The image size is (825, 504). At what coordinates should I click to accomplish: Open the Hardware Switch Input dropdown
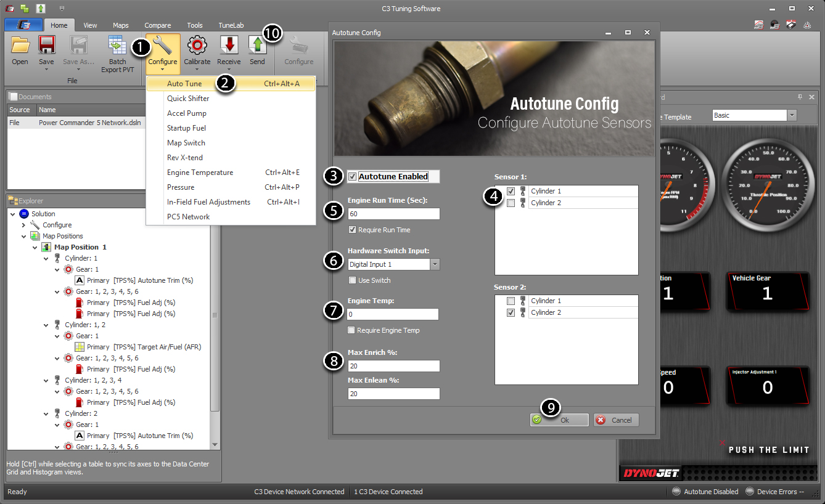pyautogui.click(x=435, y=264)
